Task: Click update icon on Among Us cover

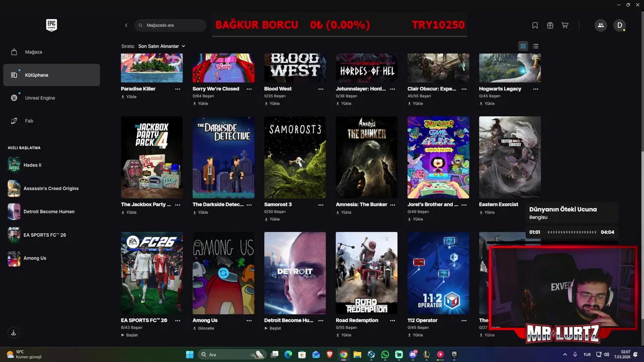Action: (x=224, y=273)
